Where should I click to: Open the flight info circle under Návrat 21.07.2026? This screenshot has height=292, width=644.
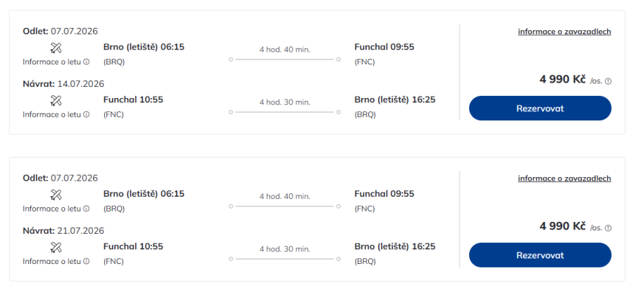pos(86,261)
